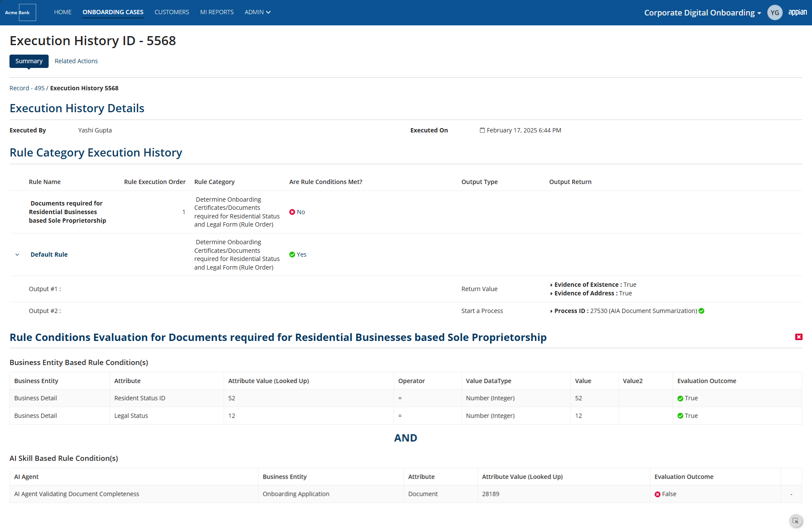Click the Operator column header
The height and width of the screenshot is (531, 812).
coord(411,381)
